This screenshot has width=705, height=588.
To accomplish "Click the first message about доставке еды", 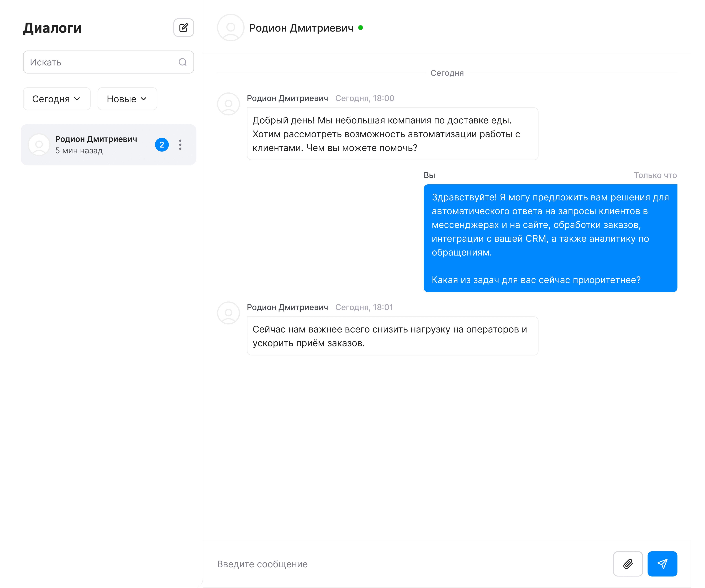I will point(392,134).
